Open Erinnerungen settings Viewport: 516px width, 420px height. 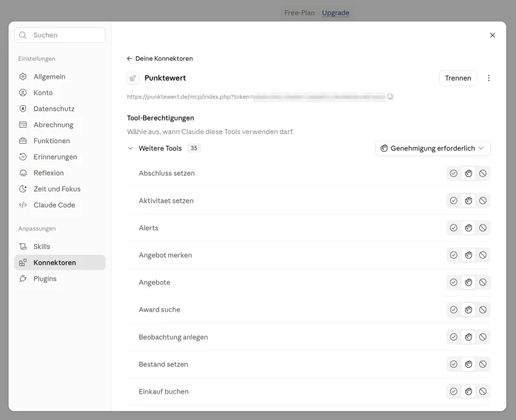tap(60, 157)
